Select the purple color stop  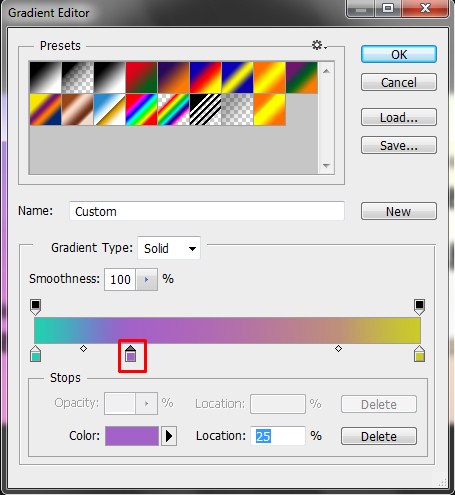click(x=131, y=354)
